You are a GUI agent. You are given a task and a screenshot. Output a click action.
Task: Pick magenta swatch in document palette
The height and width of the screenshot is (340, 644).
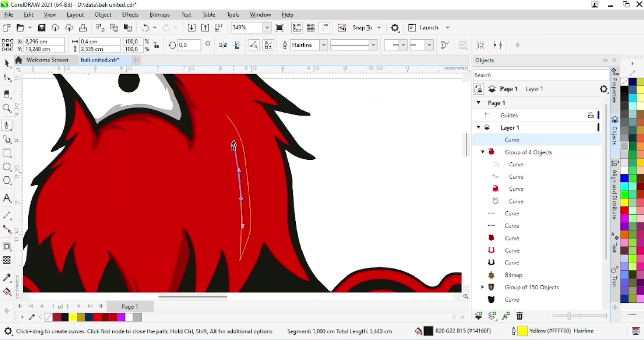(x=121, y=317)
